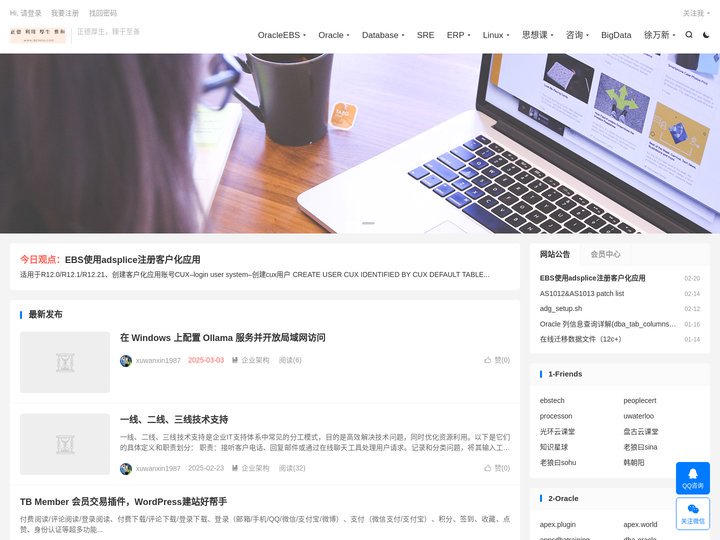Viewport: 720px width, 540px height.
Task: Expand the 思想课 menu
Action: 538,35
